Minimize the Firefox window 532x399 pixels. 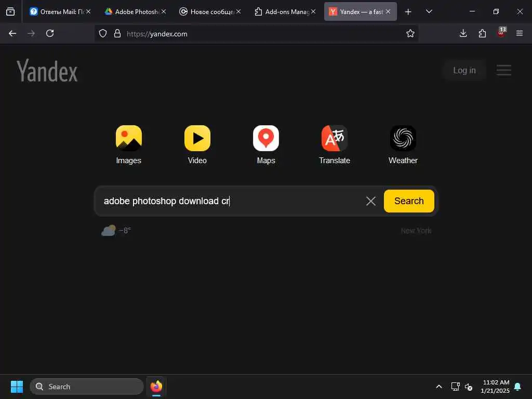click(472, 11)
